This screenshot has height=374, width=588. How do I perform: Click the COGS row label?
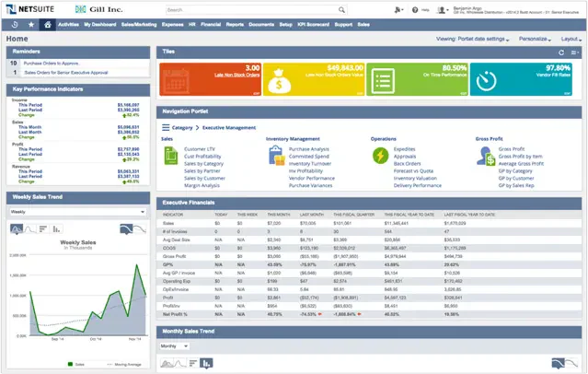(169, 248)
